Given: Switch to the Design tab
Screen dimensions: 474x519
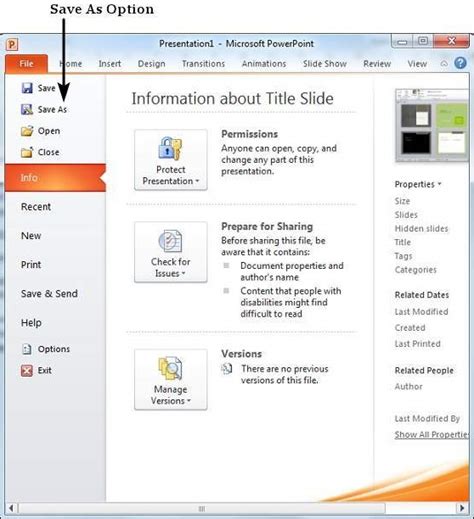Looking at the screenshot, I should 152,64.
